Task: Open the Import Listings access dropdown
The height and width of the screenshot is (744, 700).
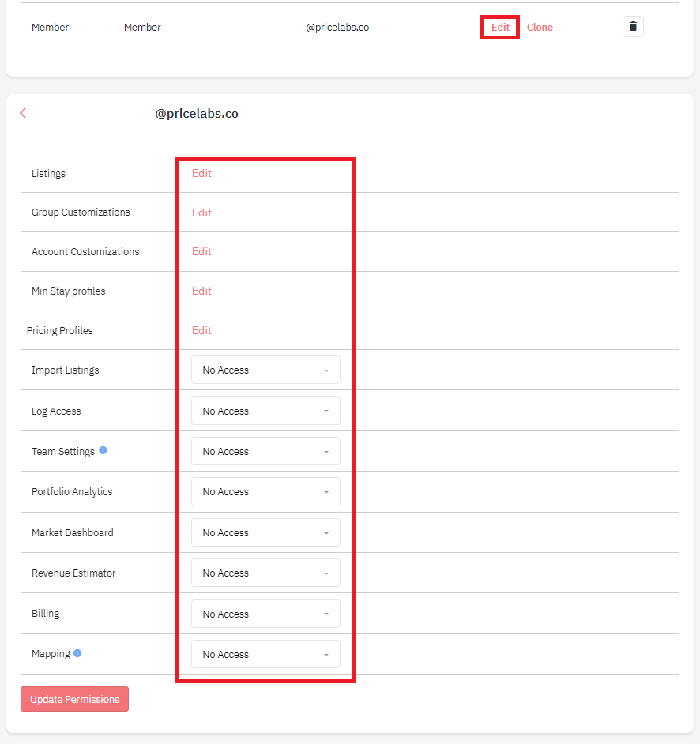Action: coord(265,370)
